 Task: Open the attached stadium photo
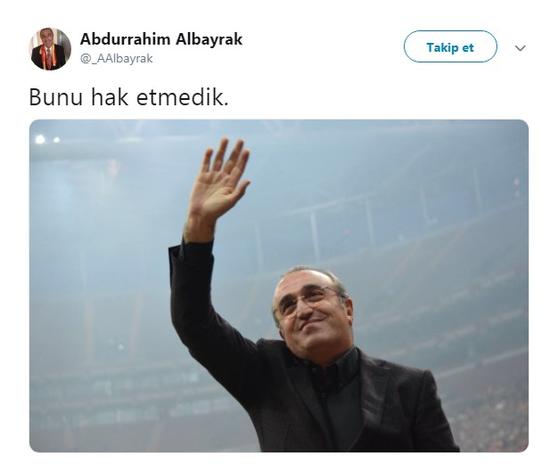[x=279, y=286]
